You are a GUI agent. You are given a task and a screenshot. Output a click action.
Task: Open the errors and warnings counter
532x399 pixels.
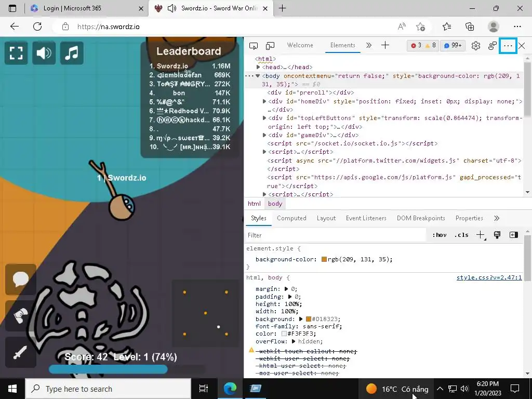(423, 46)
